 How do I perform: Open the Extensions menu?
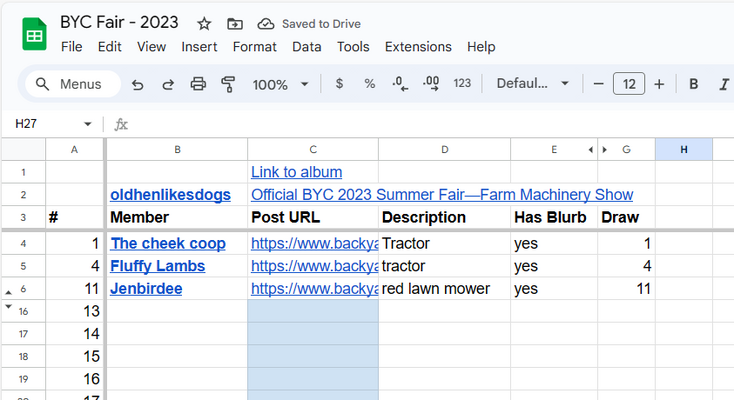[x=418, y=46]
